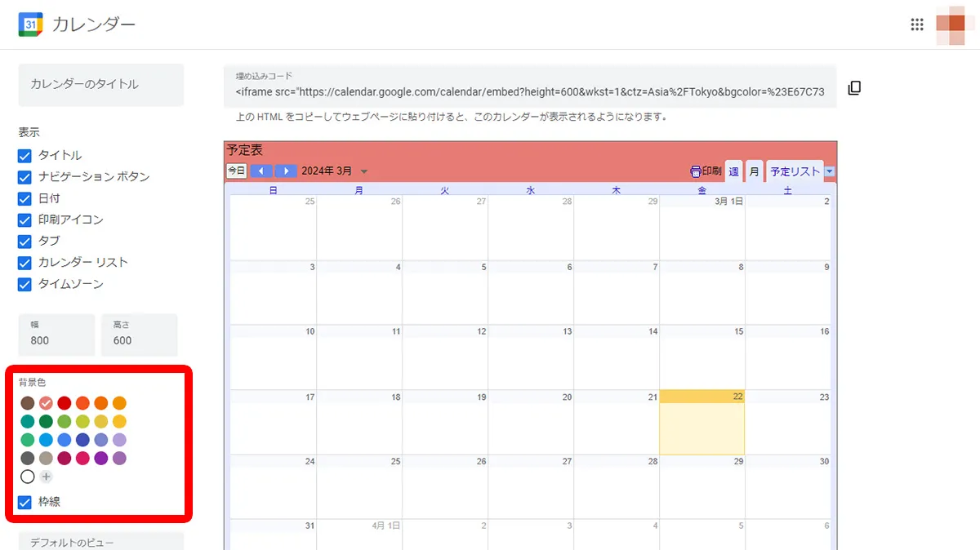Toggle the ナビゲーション ボタン checkbox
Image resolution: width=980 pixels, height=550 pixels.
[x=24, y=177]
